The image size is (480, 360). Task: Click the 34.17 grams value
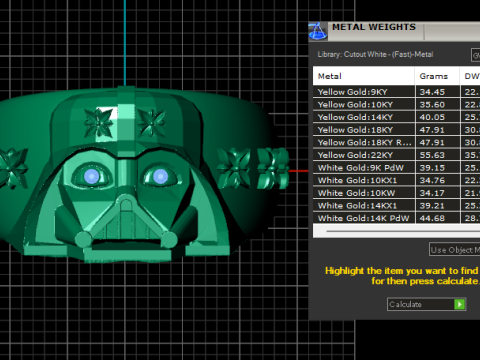[x=432, y=193]
